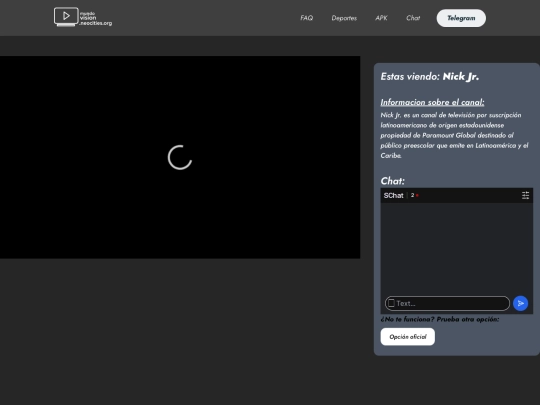The height and width of the screenshot is (405, 540).
Task: Click the 'Informacion sobre el canal:' heading
Action: (432, 102)
